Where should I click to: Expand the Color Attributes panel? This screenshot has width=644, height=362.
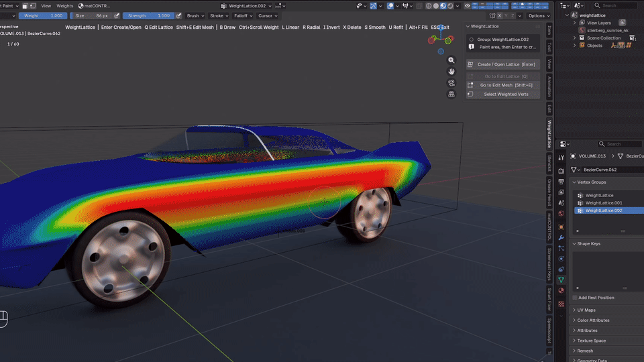(593, 320)
